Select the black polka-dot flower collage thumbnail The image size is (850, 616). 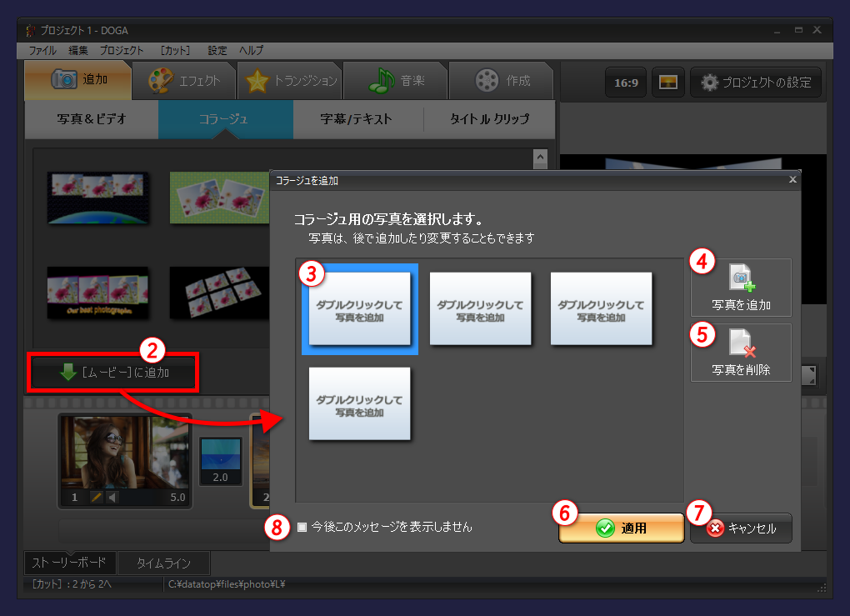97,198
